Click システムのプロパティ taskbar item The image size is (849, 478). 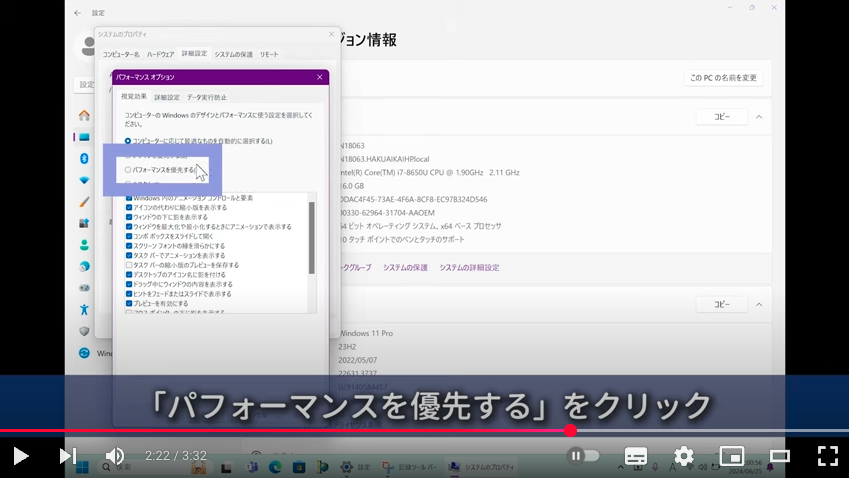tap(482, 467)
